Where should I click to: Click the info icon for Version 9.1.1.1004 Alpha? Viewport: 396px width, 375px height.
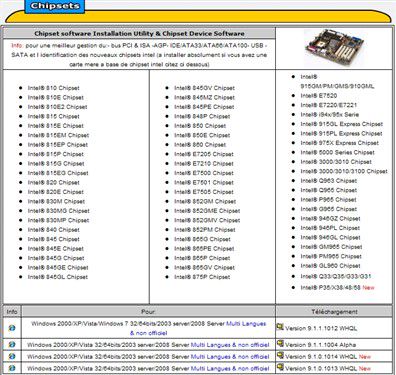12,344
